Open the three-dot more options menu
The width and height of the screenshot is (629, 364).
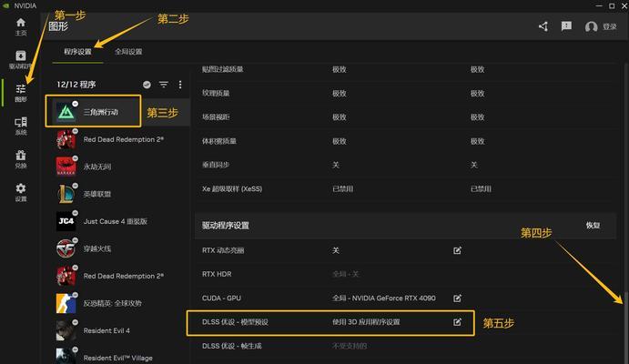click(x=180, y=85)
